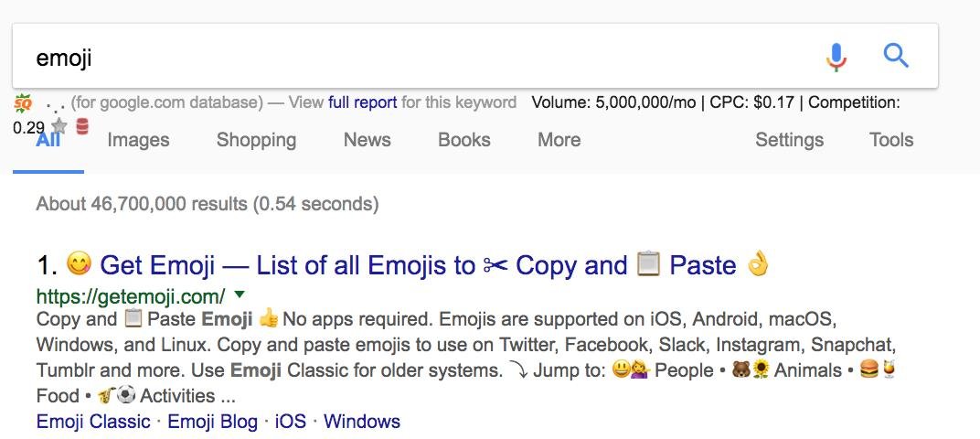
Task: Open the News results tab
Action: [x=367, y=140]
